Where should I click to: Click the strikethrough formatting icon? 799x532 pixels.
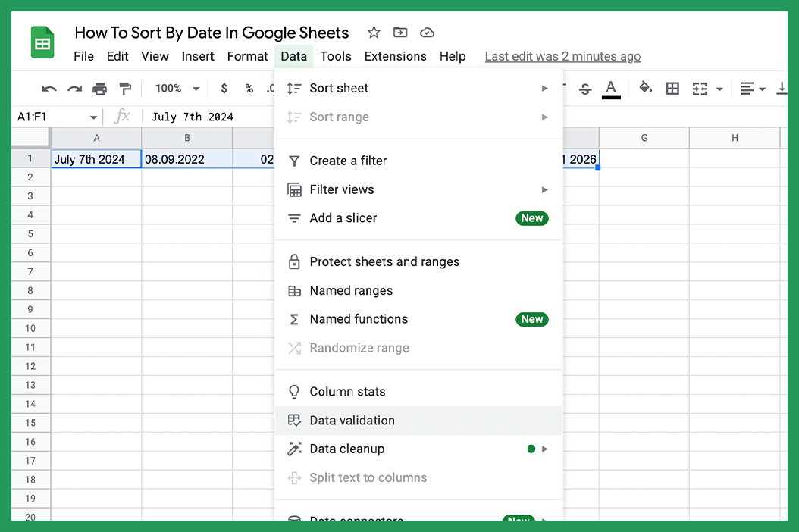pos(585,89)
